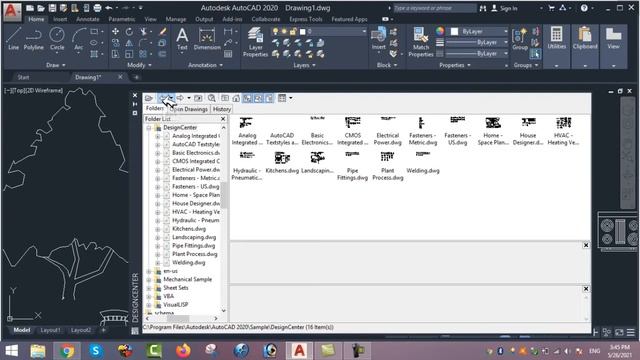Screen dimensions: 640x360
Task: Select the Polyline tool
Action: (x=33, y=39)
